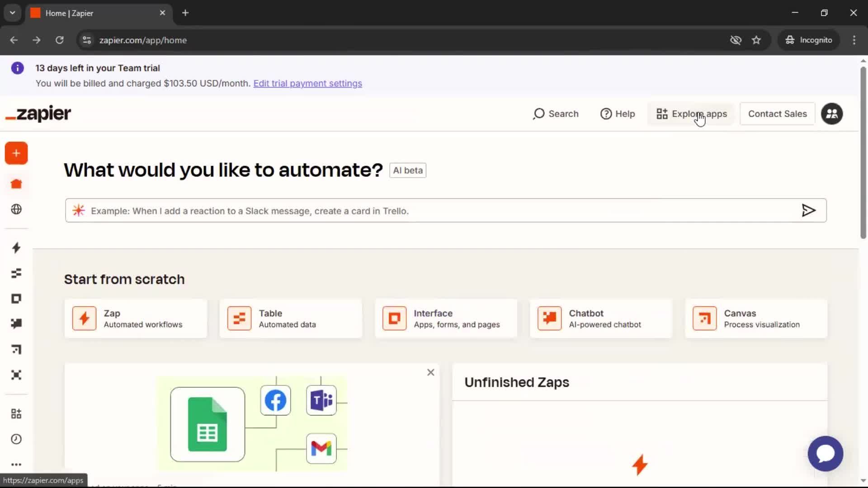
Task: Open Zaps lightning icon in sidebar
Action: (16, 248)
